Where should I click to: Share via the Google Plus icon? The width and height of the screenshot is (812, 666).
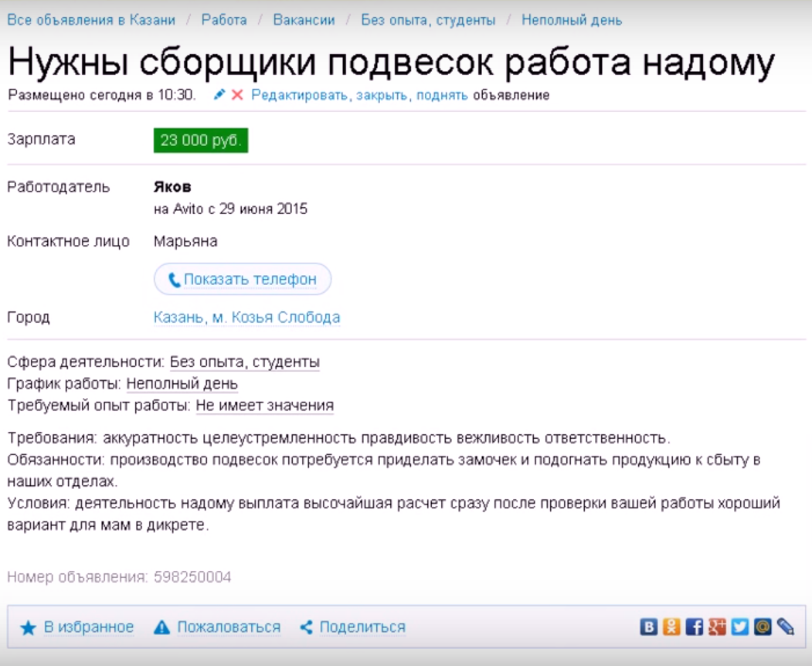tap(717, 627)
